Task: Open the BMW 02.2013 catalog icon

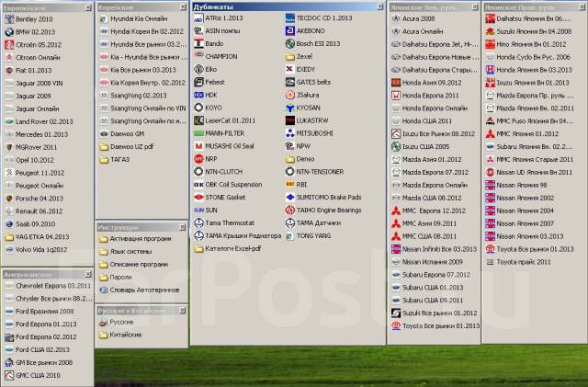Action: pos(9,31)
